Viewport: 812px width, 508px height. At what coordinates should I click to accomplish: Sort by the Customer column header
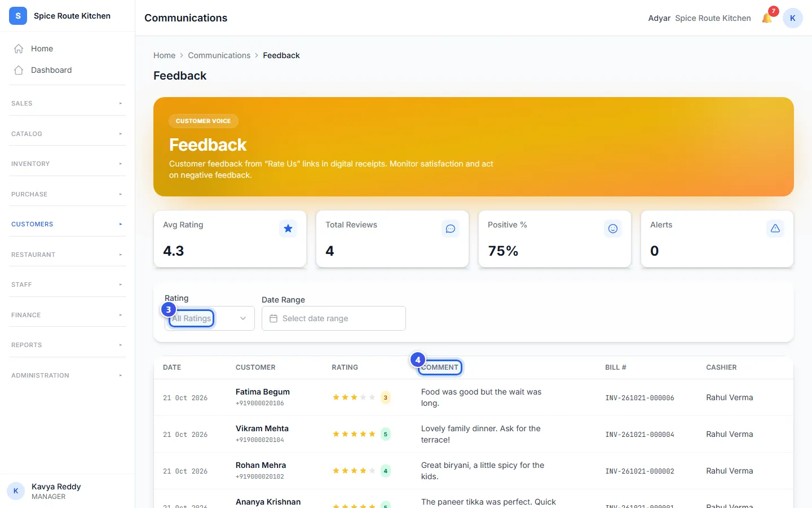[x=255, y=367]
